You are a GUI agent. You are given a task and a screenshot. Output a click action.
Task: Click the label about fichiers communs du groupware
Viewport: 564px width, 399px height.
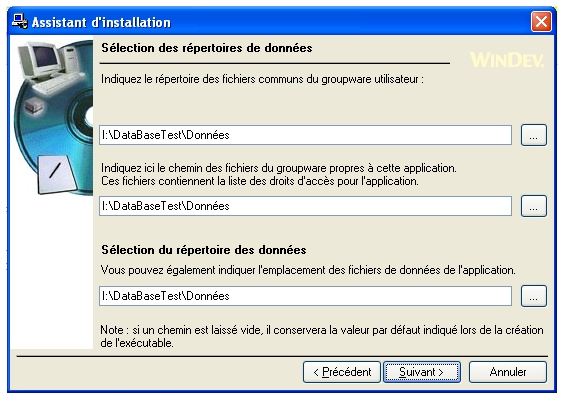pos(262,79)
